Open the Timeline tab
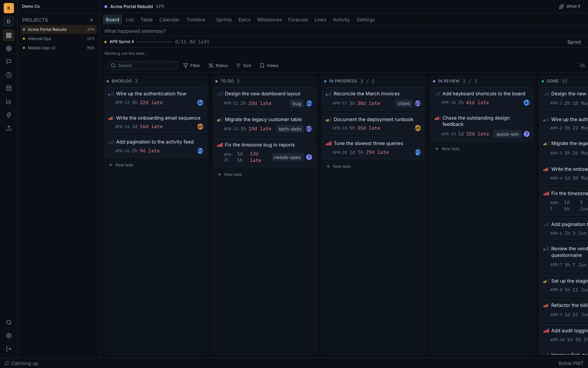The width and height of the screenshot is (588, 368). pyautogui.click(x=196, y=20)
